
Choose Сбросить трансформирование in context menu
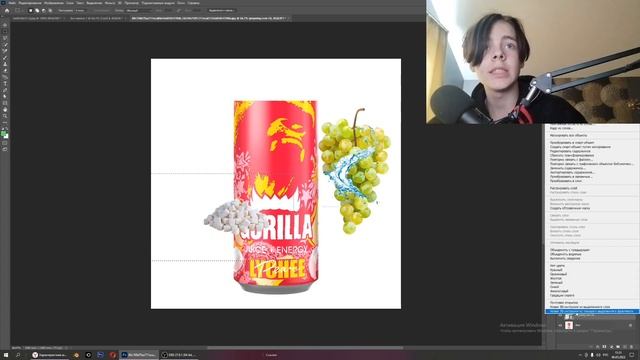point(572,155)
